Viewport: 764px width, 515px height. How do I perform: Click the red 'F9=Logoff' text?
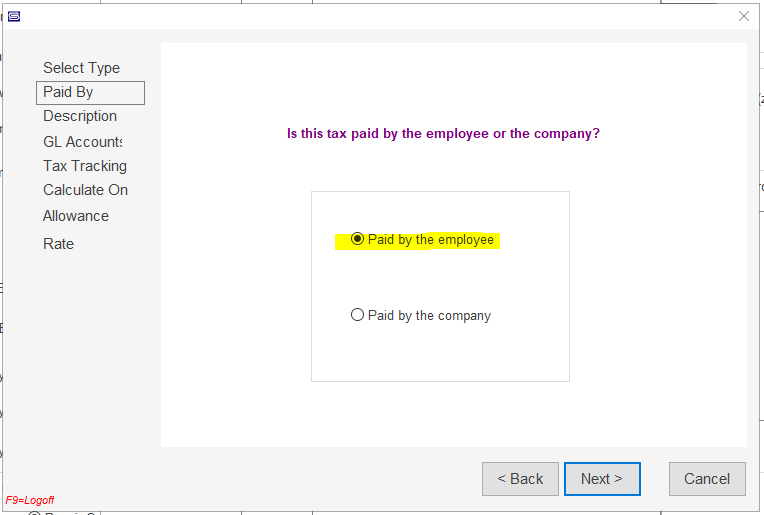click(30, 500)
